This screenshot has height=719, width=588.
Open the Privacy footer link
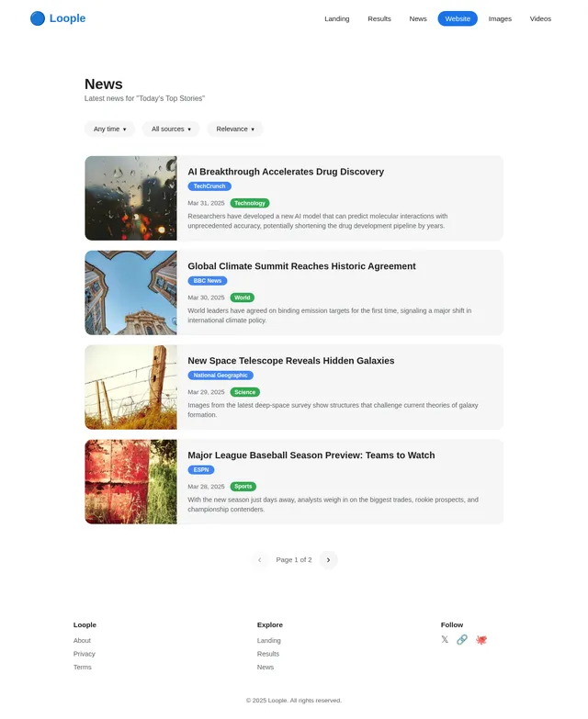pyautogui.click(x=85, y=654)
